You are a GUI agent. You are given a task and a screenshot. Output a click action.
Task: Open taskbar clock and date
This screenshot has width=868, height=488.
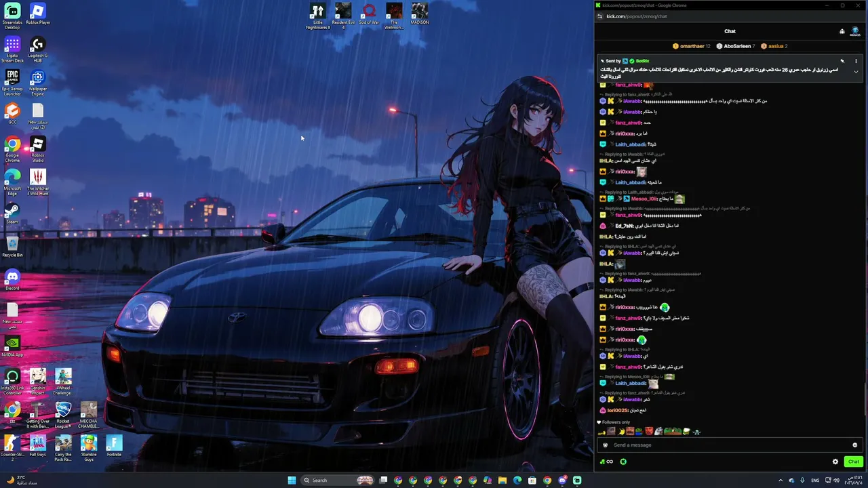tap(853, 481)
